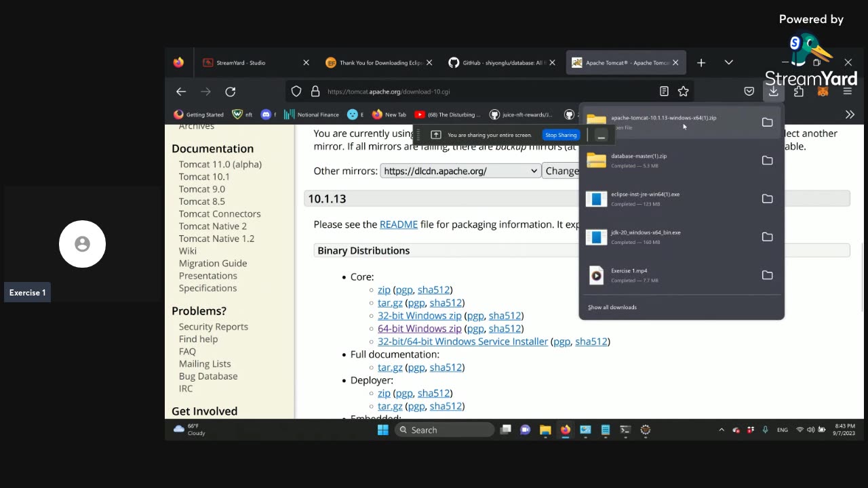Image resolution: width=868 pixels, height=488 pixels.
Task: Save page to Pocket
Action: point(749,91)
